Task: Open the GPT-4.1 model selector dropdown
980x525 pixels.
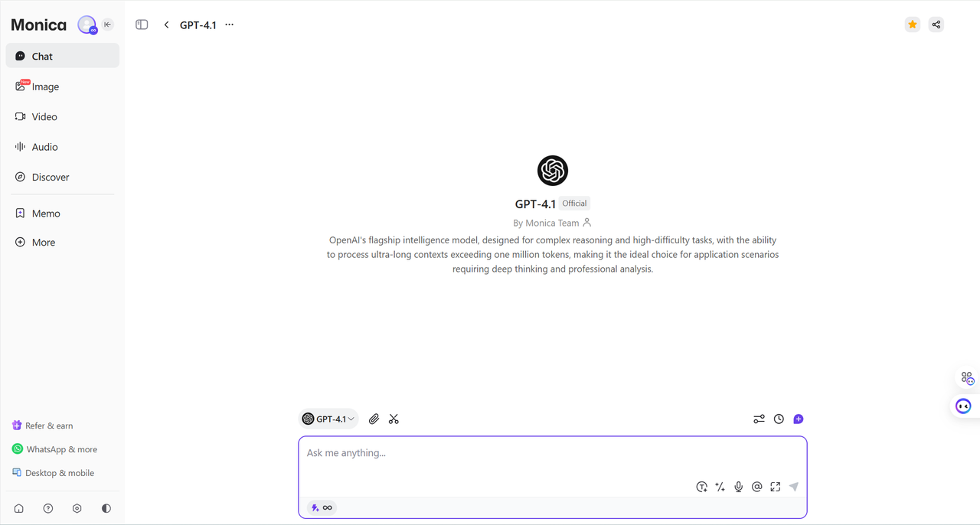Action: click(x=328, y=419)
